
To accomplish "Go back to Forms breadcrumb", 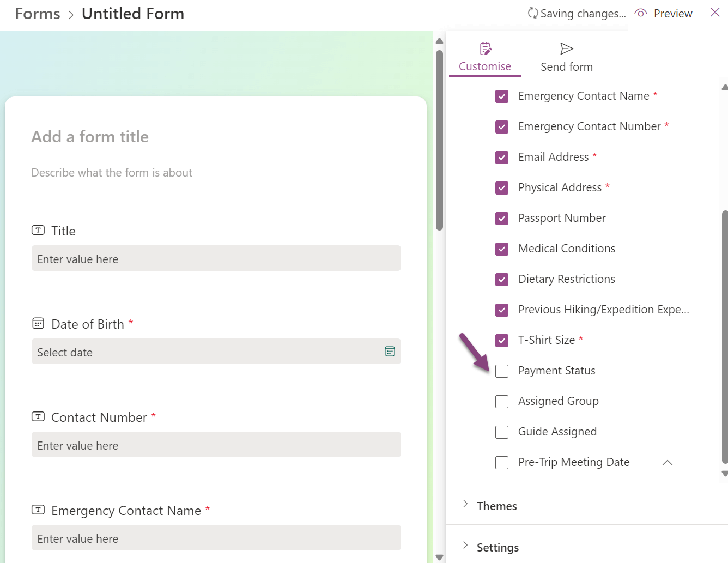I will [38, 14].
